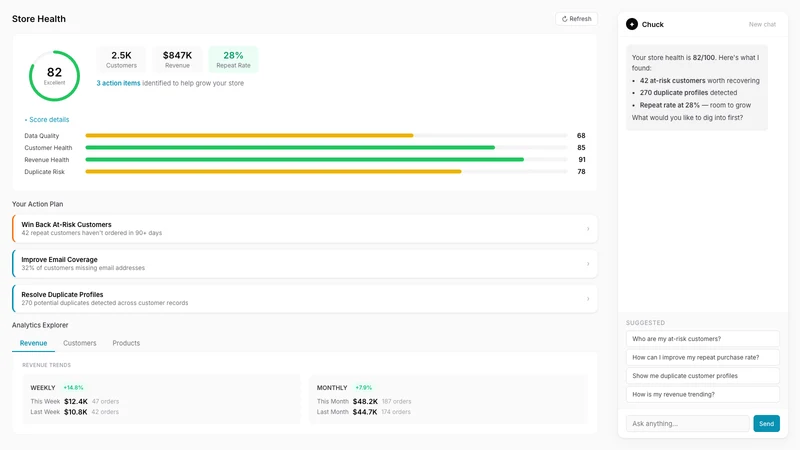This screenshot has height=450, width=800.
Task: Click the Send button
Action: pyautogui.click(x=766, y=423)
